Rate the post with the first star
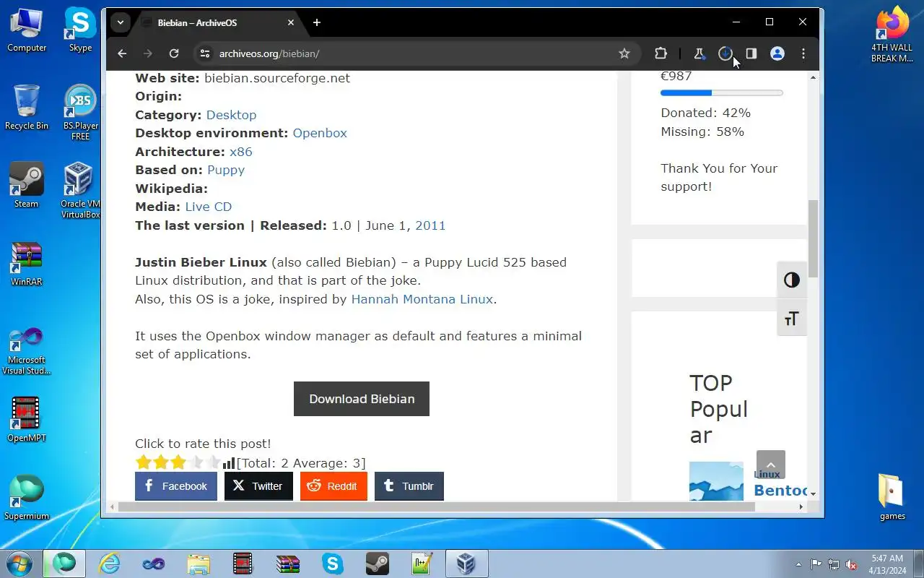Viewport: 924px width, 578px height. [143, 462]
